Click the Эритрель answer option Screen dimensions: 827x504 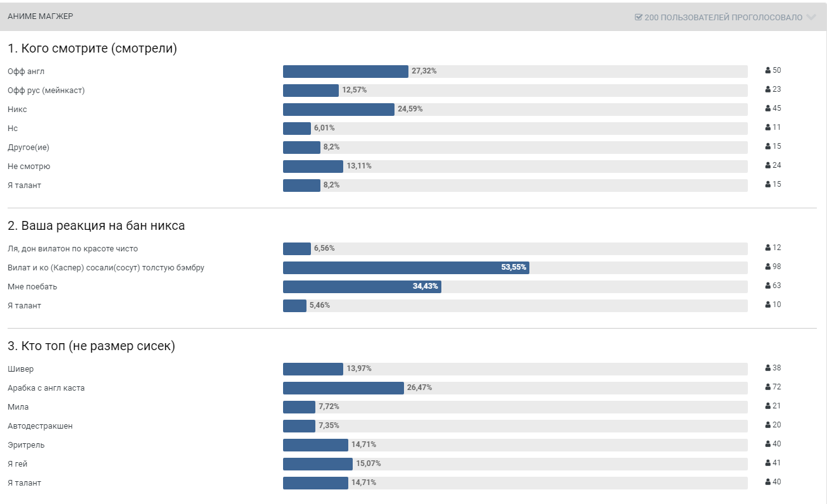[x=26, y=445]
